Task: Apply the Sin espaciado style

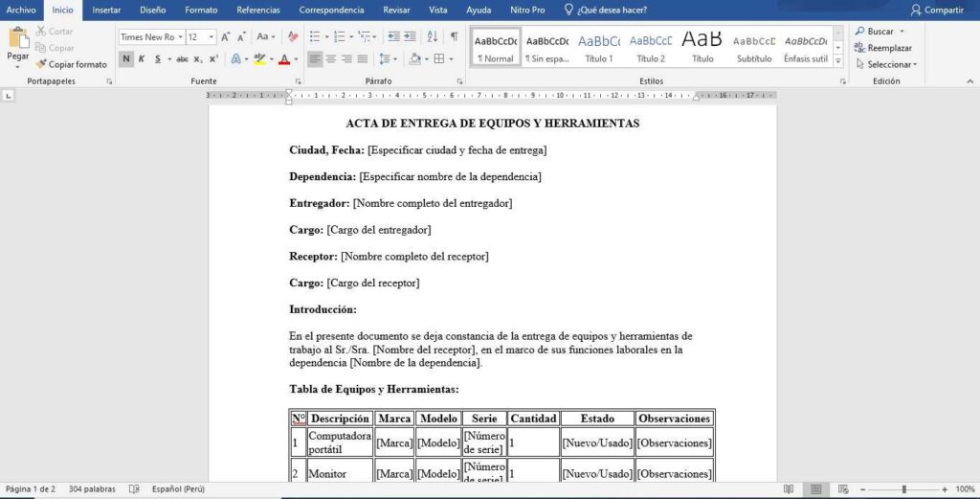Action: [546, 48]
